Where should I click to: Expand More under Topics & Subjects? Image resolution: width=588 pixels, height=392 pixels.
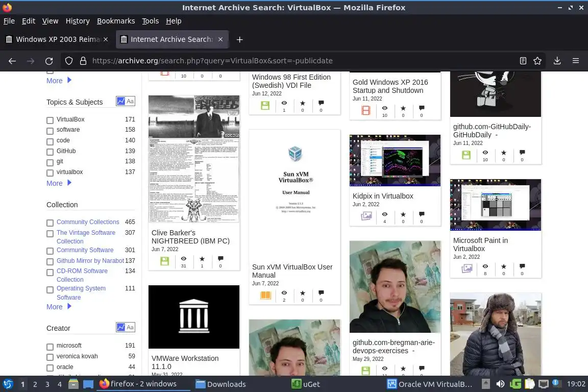[59, 183]
